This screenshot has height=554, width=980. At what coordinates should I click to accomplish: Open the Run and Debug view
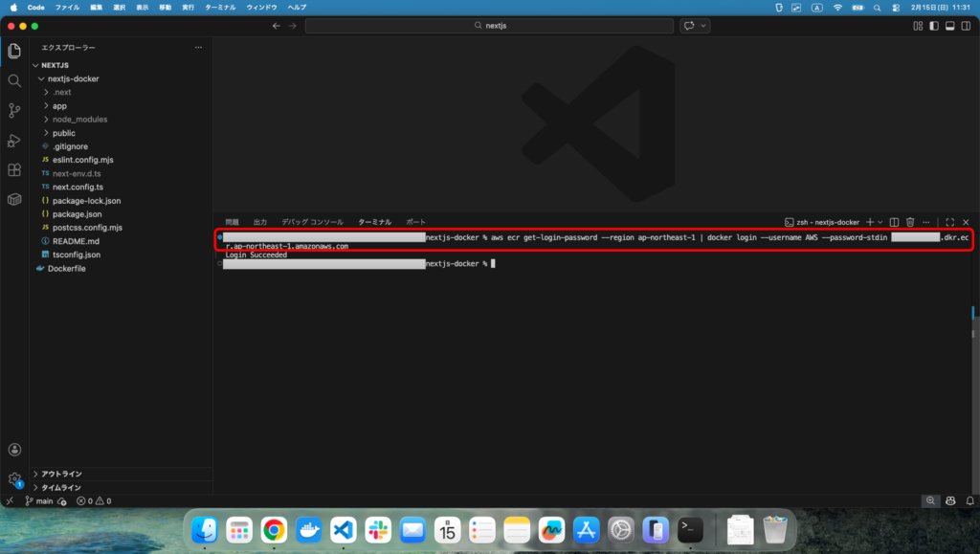coord(14,141)
